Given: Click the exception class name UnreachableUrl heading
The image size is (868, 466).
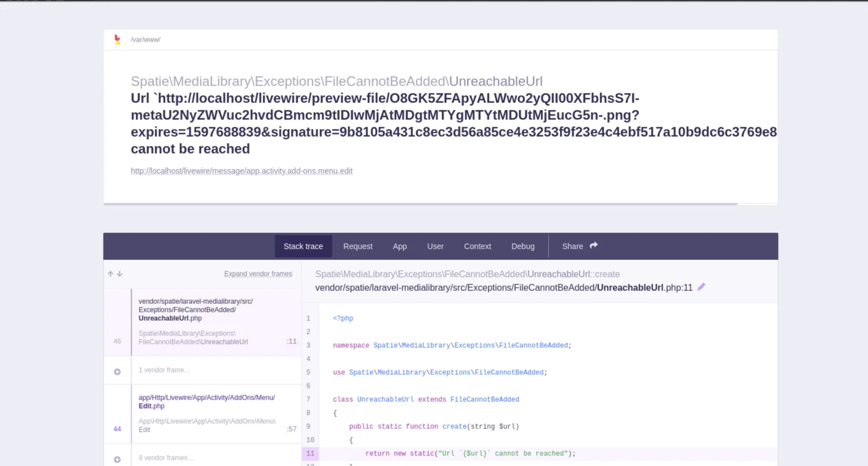Looking at the screenshot, I should 496,81.
